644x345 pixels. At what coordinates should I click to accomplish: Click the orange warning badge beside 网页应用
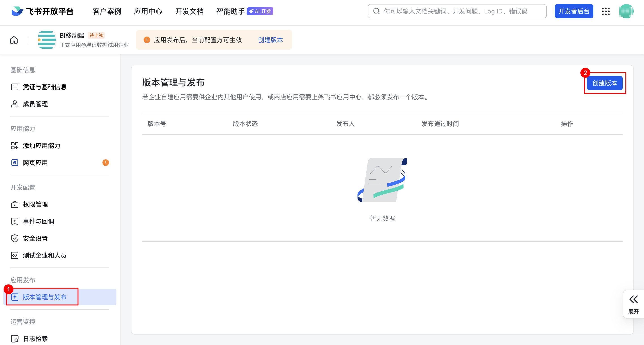[105, 163]
